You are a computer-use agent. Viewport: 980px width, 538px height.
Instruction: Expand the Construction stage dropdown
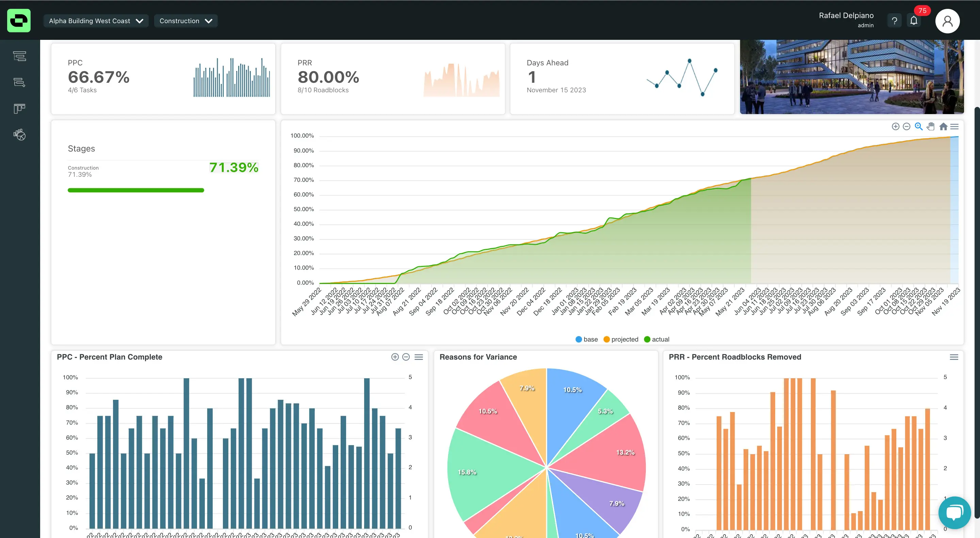(x=186, y=21)
